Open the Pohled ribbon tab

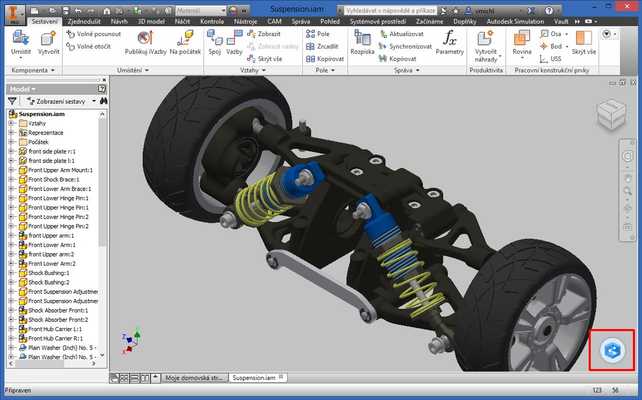pyautogui.click(x=330, y=21)
